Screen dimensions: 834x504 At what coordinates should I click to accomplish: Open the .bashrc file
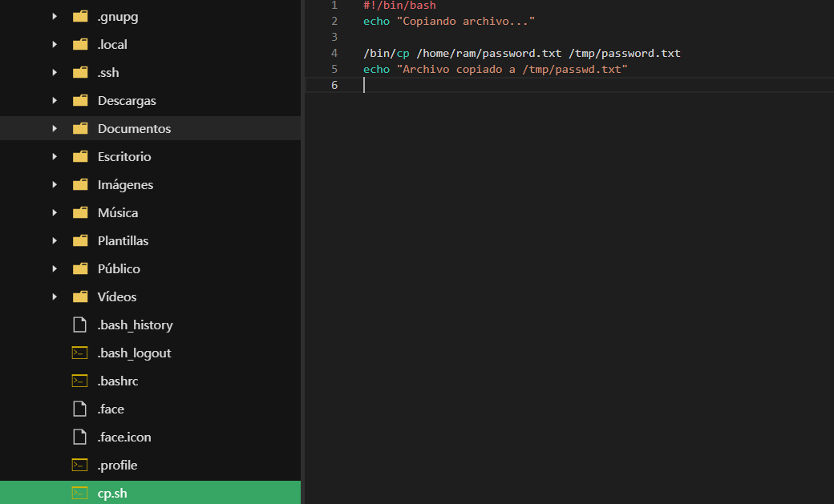click(x=118, y=381)
